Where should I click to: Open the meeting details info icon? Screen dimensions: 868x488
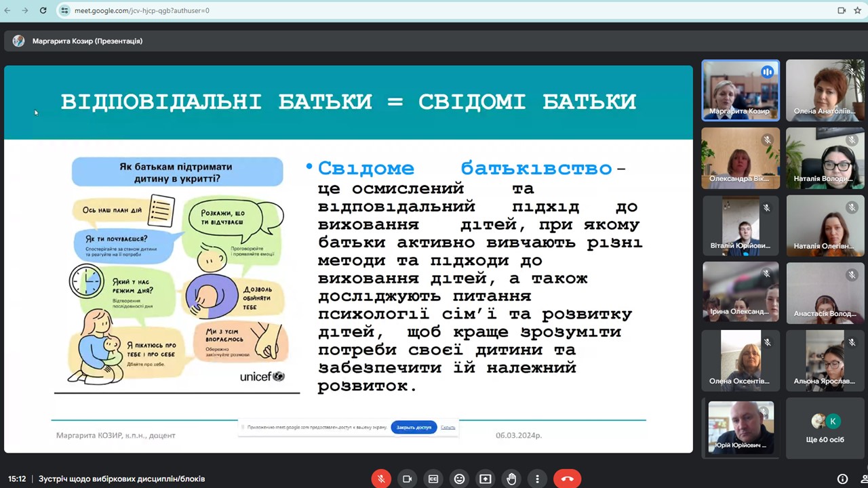842,479
